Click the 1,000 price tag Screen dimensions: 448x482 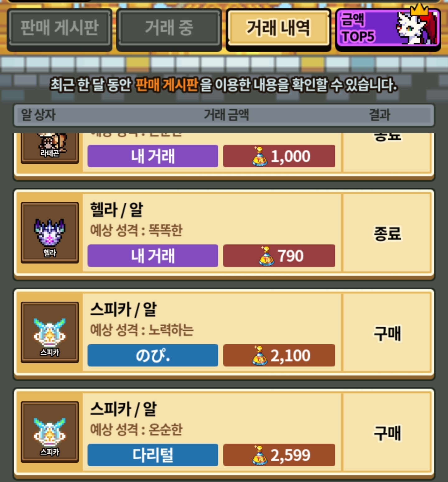279,156
